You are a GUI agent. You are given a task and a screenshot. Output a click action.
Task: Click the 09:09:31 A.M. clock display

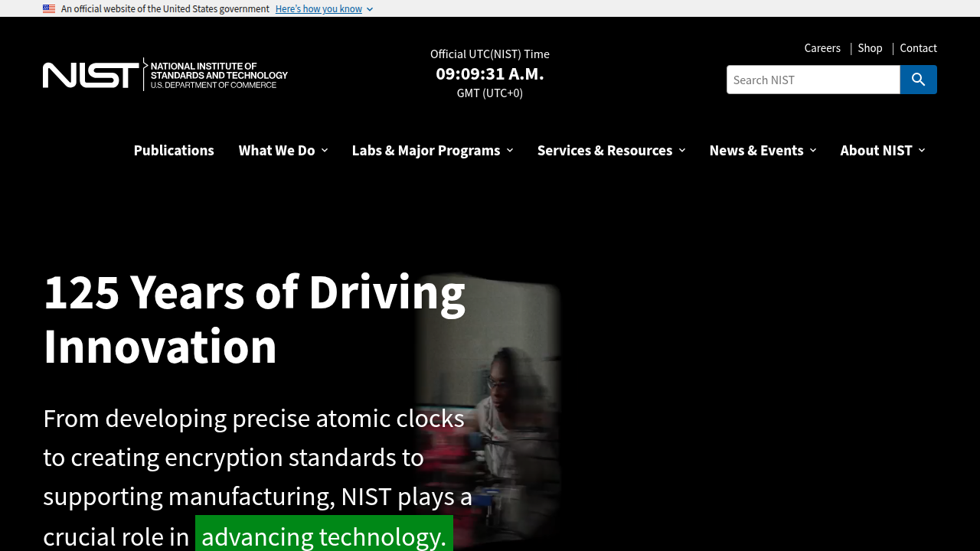(490, 73)
